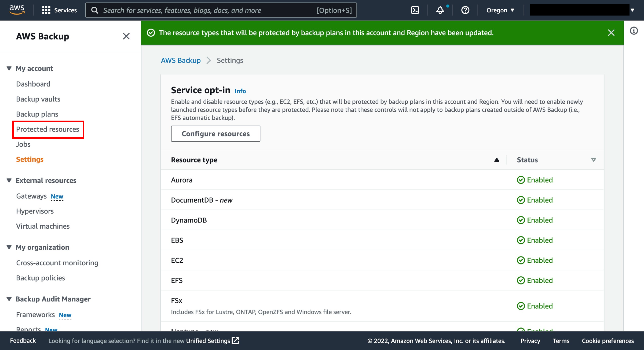The image size is (644, 350).
Task: Open Backup vaults in sidebar
Action: point(38,99)
